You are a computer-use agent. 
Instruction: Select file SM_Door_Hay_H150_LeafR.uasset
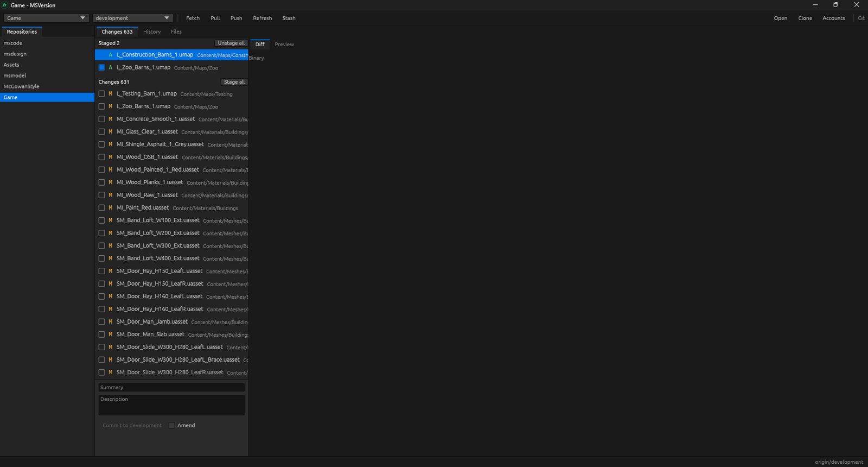(171, 283)
